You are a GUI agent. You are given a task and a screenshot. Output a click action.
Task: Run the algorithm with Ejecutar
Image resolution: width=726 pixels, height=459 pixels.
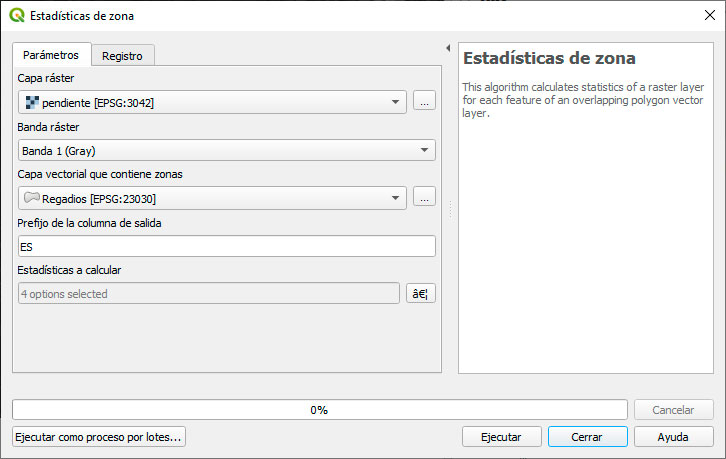[x=501, y=437]
